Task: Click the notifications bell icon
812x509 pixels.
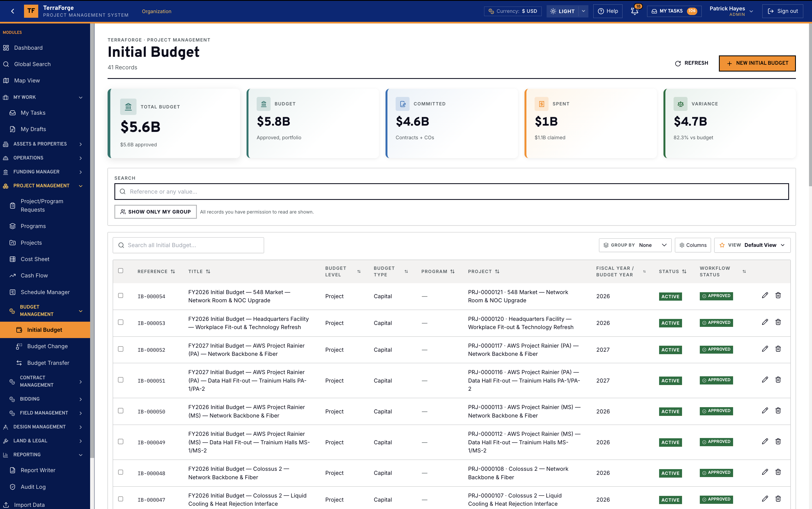Action: tap(634, 11)
